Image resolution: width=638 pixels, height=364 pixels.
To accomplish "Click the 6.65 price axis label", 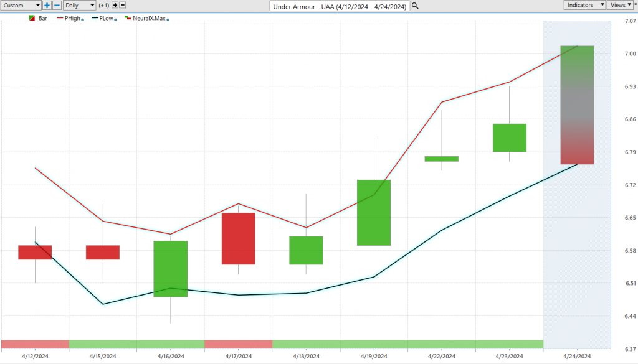I will [x=631, y=218].
